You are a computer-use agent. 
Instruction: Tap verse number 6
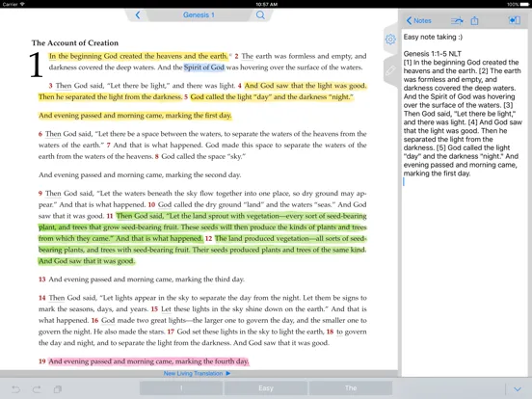click(40, 134)
